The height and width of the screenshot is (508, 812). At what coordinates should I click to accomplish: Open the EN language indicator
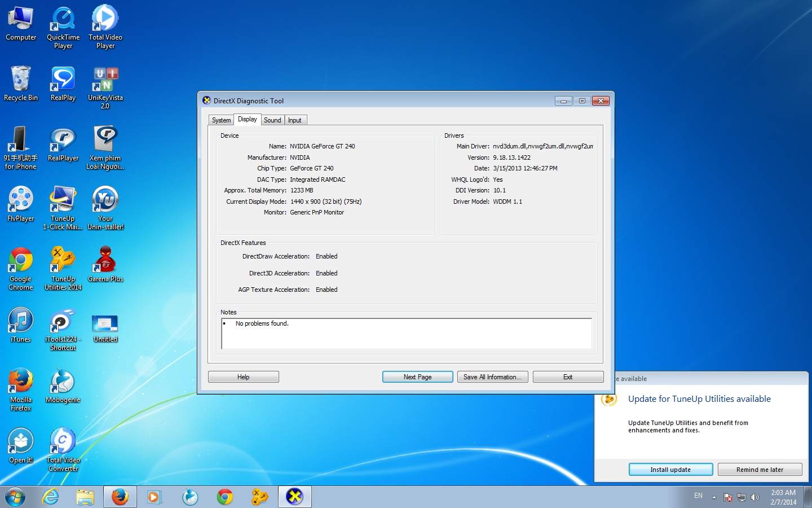coord(698,496)
